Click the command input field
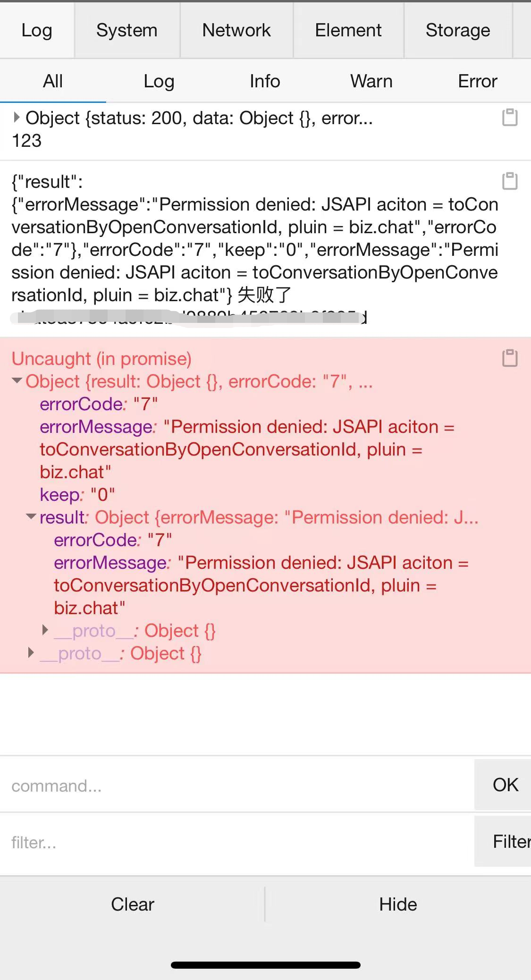Screen dimensions: 531x980 (x=237, y=785)
